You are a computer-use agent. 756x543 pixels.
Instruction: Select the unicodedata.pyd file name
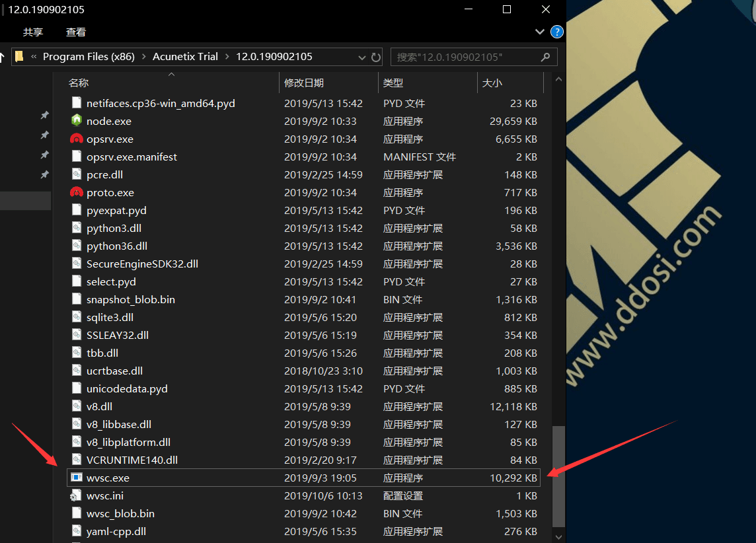point(127,388)
